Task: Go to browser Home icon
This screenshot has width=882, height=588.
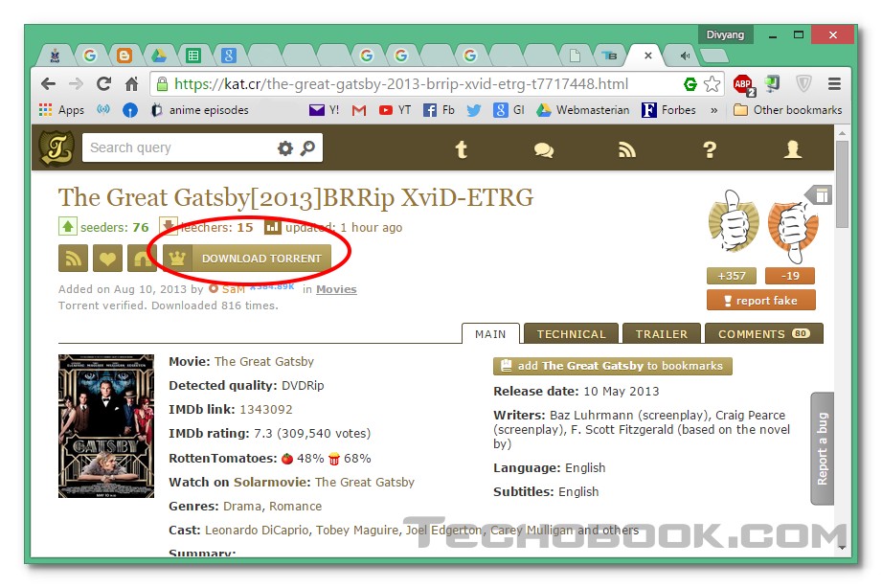Action: (x=131, y=84)
